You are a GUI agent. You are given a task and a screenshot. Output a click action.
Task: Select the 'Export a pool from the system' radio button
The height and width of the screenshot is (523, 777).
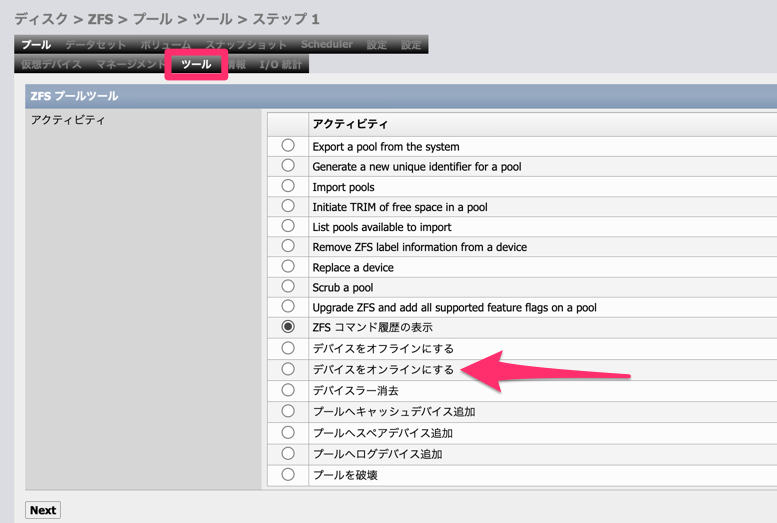coord(288,146)
